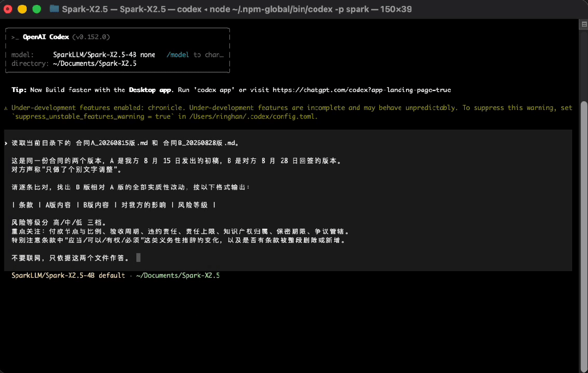The image size is (588, 373).
Task: Click the last prompt line 不要联网
Action: pyautogui.click(x=70, y=258)
